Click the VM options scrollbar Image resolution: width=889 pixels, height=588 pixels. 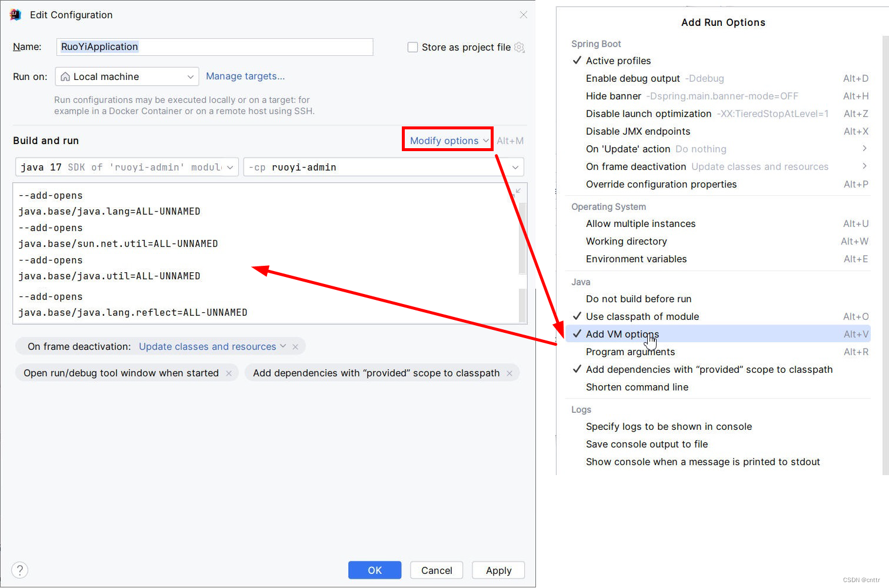click(522, 247)
